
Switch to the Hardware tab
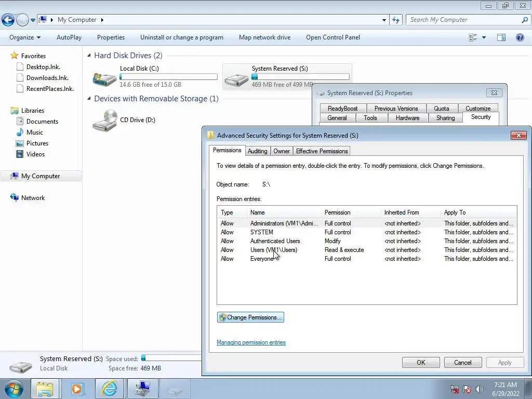click(x=407, y=118)
